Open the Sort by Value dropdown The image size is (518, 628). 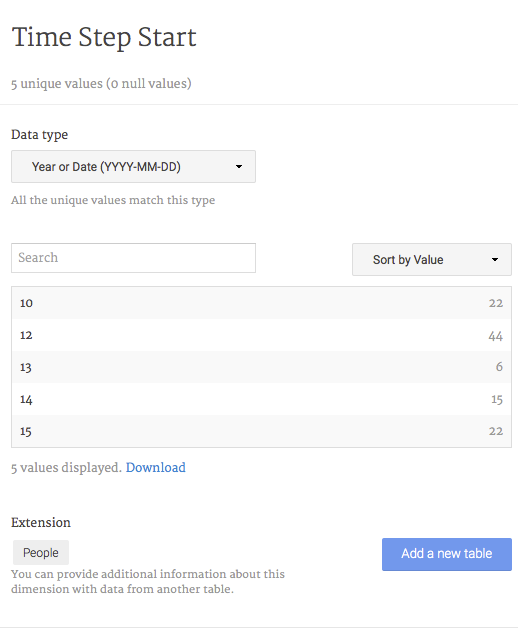point(431,260)
